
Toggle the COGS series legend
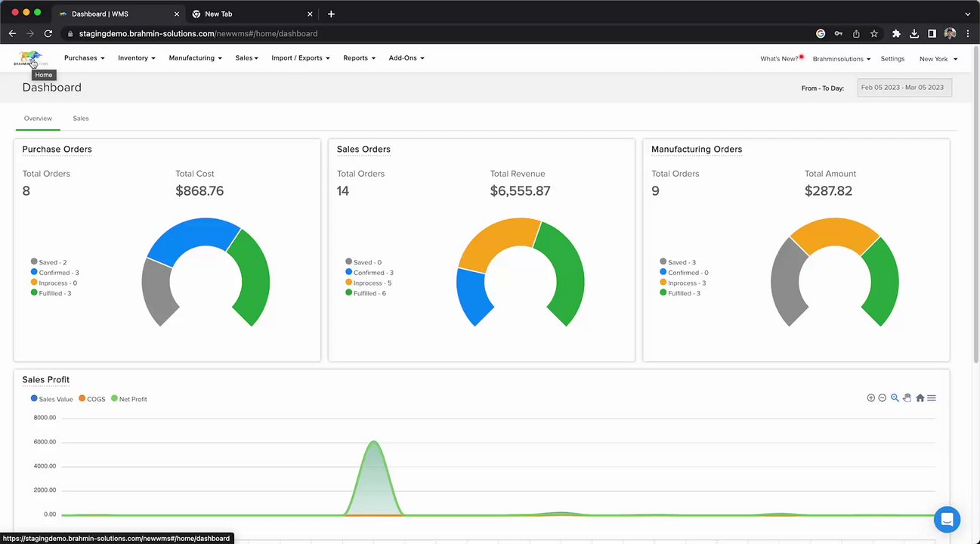point(92,399)
